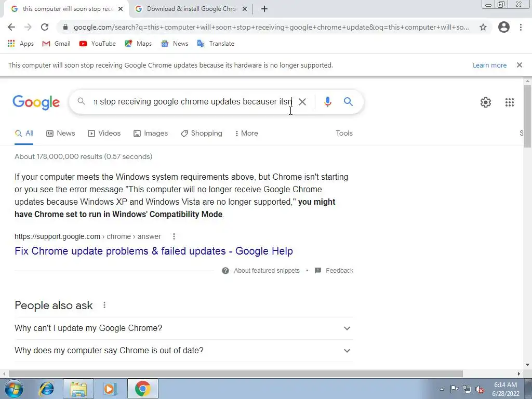This screenshot has height=399, width=532.
Task: Open Apps bookmark shortcut
Action: (21, 44)
